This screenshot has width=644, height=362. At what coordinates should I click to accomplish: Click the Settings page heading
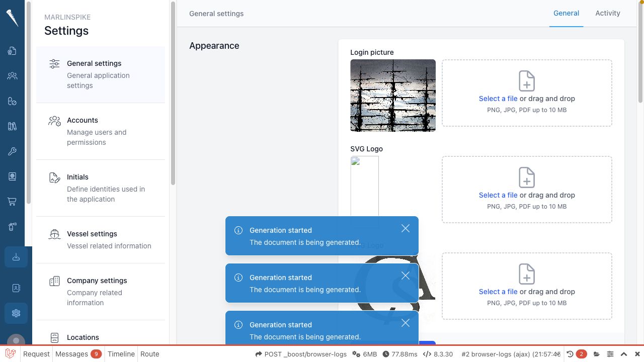point(66,31)
